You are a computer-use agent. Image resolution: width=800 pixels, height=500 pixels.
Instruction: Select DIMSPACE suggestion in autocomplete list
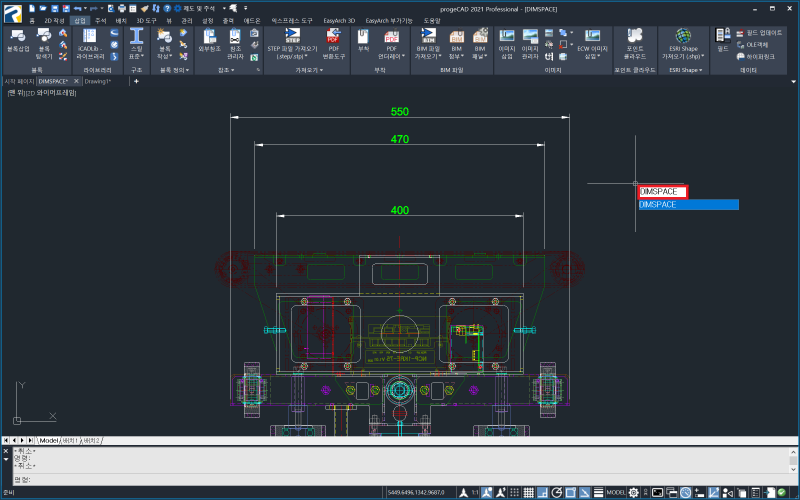[x=688, y=205]
